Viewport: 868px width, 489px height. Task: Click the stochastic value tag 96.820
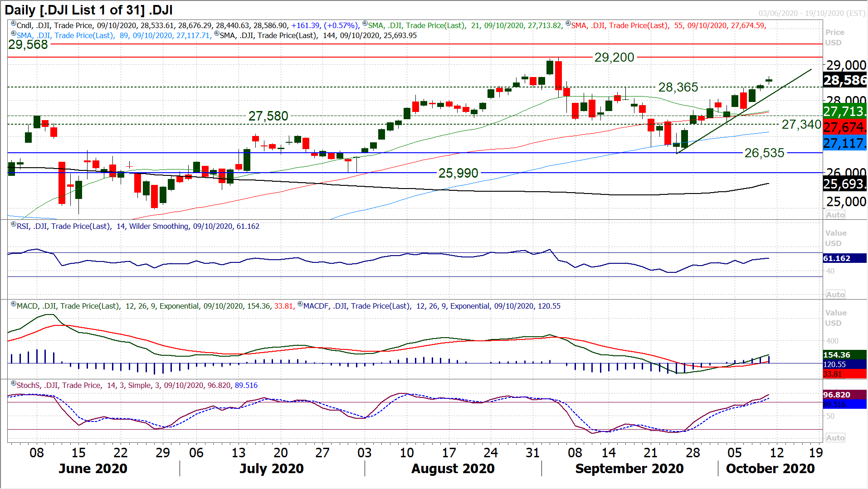pos(845,395)
